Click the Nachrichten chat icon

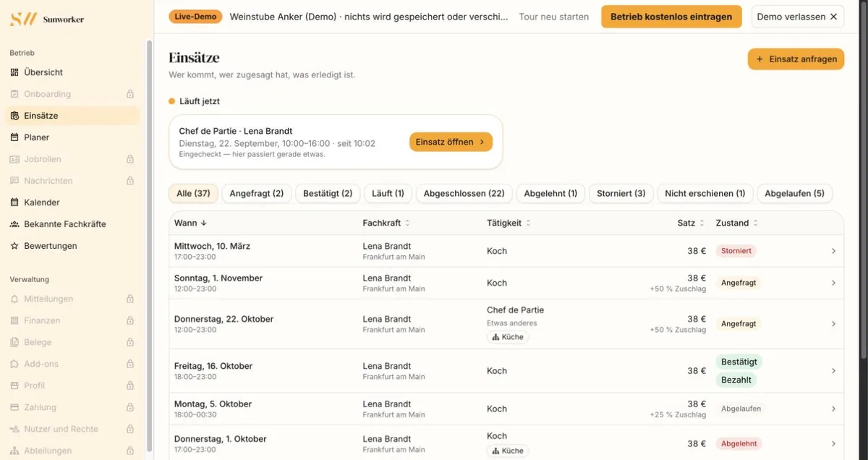pos(14,181)
